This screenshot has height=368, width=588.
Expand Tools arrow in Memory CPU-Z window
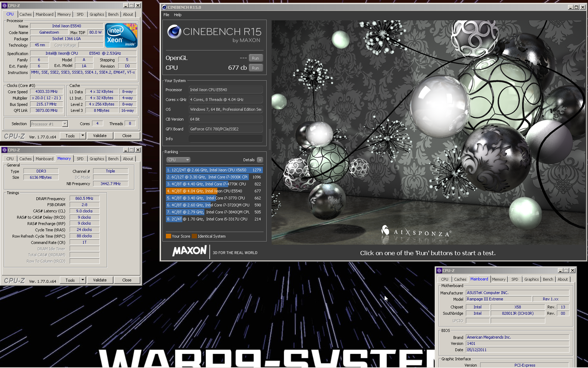83,280
